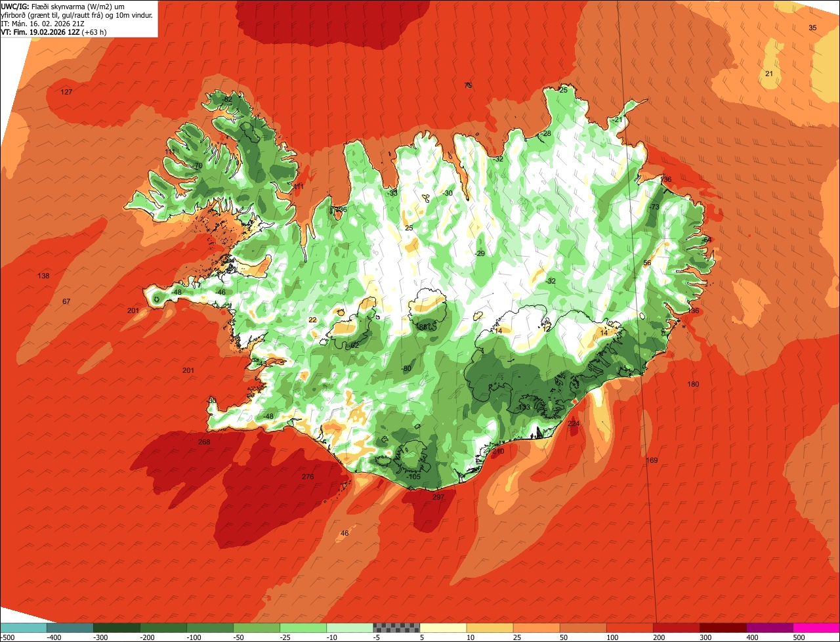Click the legend swatch between 5 and 10
The height and width of the screenshot is (642, 840).
click(443, 628)
